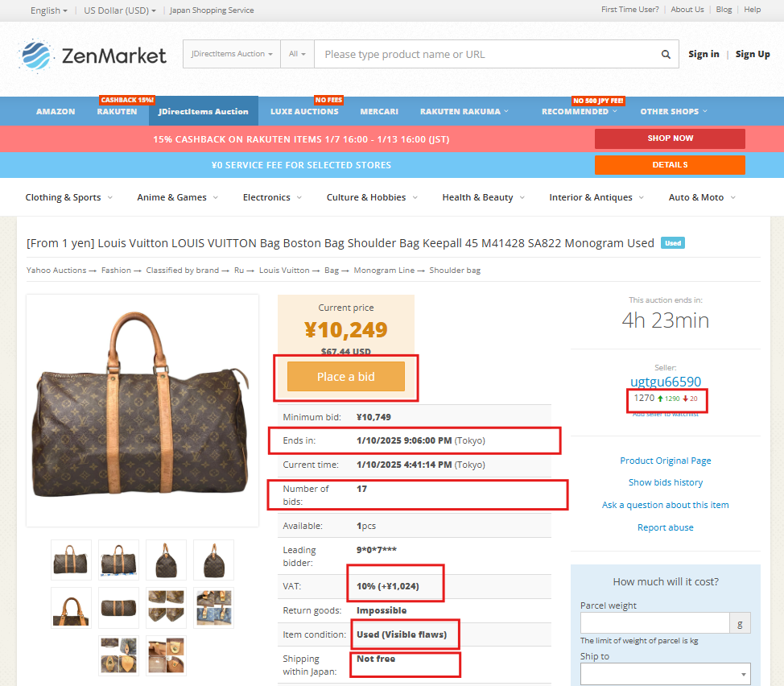This screenshot has width=784, height=686.
Task: Open the ZenMarket logo home link
Action: tap(92, 55)
